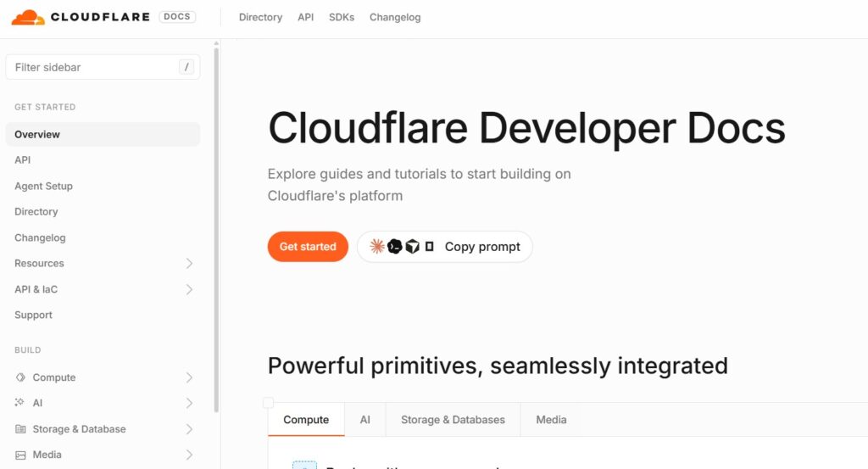Click the sidebar vertical scrollbar thumb
The width and height of the screenshot is (868, 469).
pyautogui.click(x=216, y=230)
